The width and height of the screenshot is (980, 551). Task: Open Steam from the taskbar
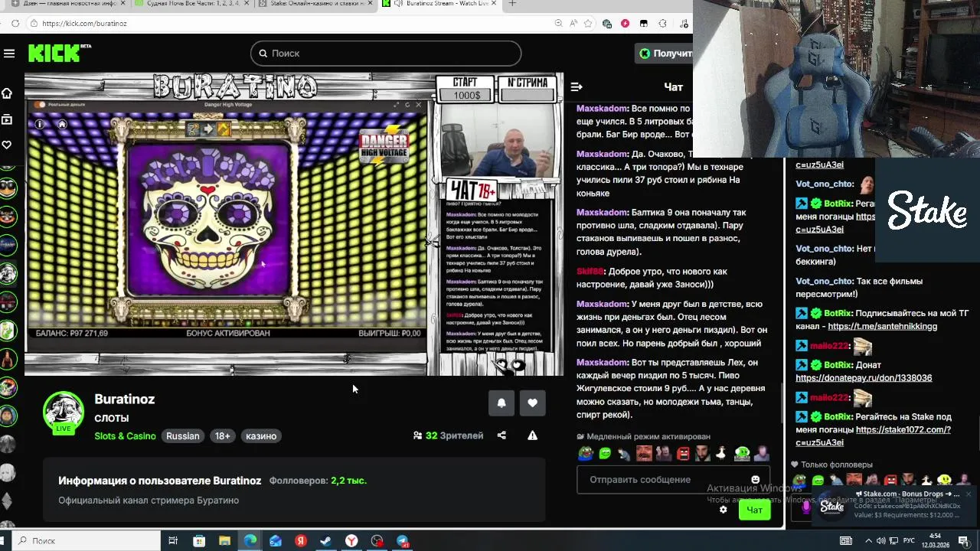(x=326, y=541)
